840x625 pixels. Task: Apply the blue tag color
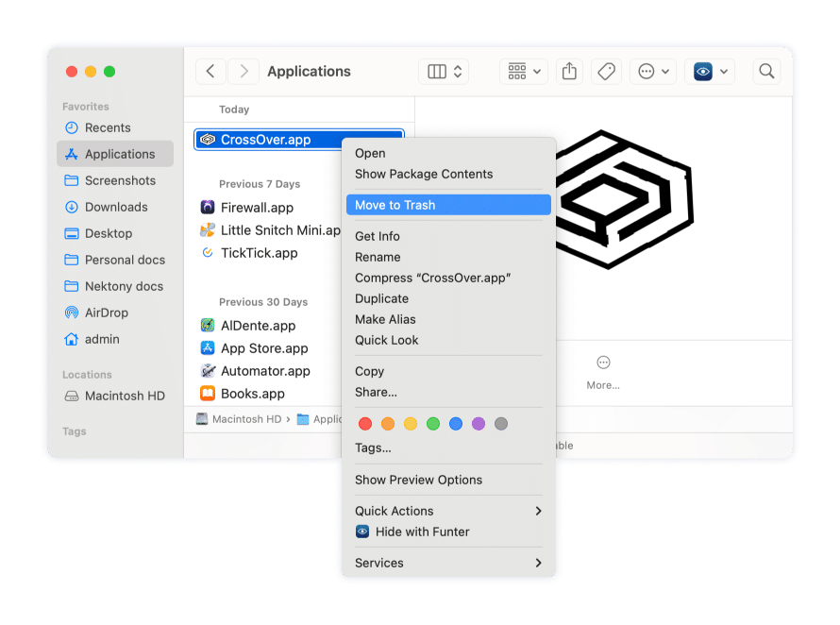click(456, 424)
